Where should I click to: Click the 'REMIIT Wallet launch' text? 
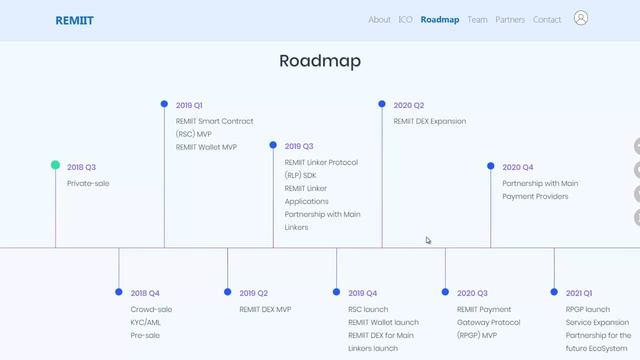383,322
